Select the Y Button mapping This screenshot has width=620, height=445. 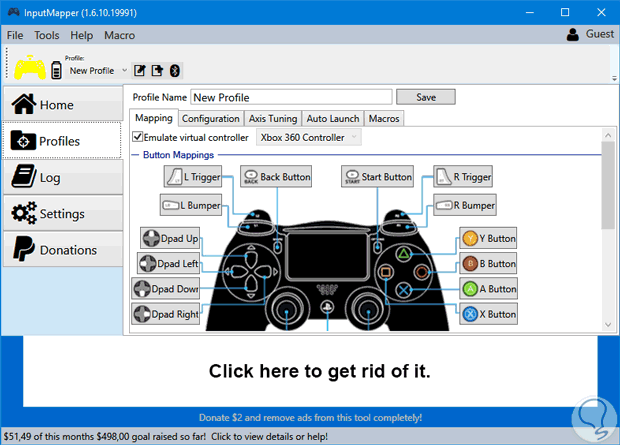point(488,238)
